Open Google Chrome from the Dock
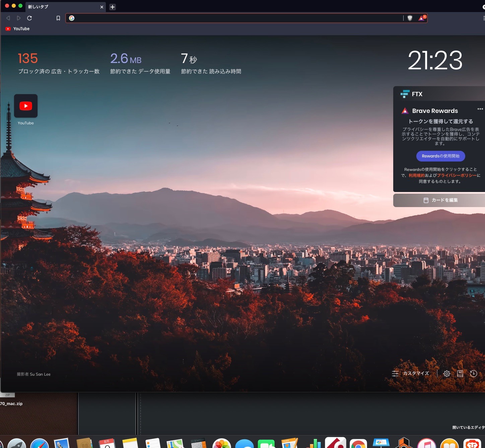The height and width of the screenshot is (448, 485). coord(358,444)
